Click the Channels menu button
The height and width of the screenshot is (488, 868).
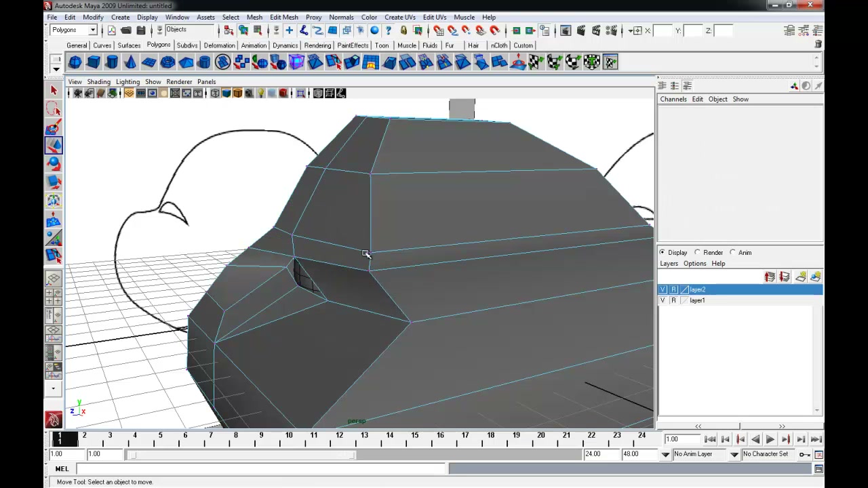[673, 99]
